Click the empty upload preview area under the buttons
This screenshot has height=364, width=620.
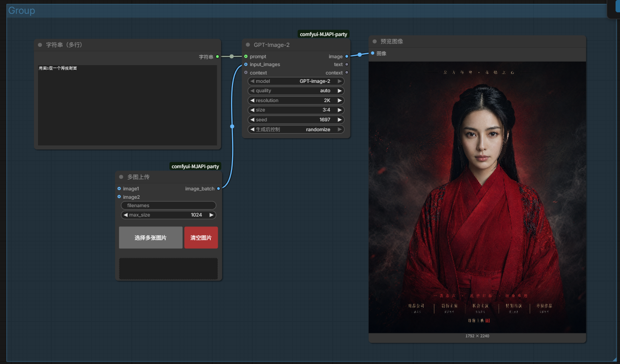pos(168,268)
